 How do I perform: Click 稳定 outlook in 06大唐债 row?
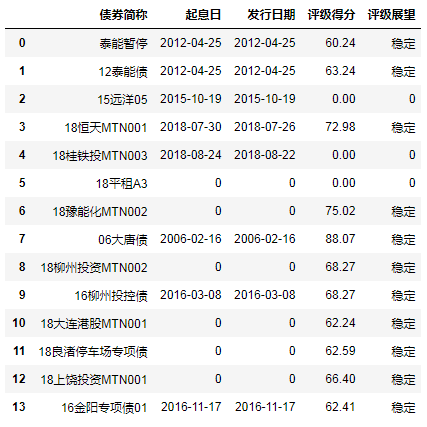403,239
